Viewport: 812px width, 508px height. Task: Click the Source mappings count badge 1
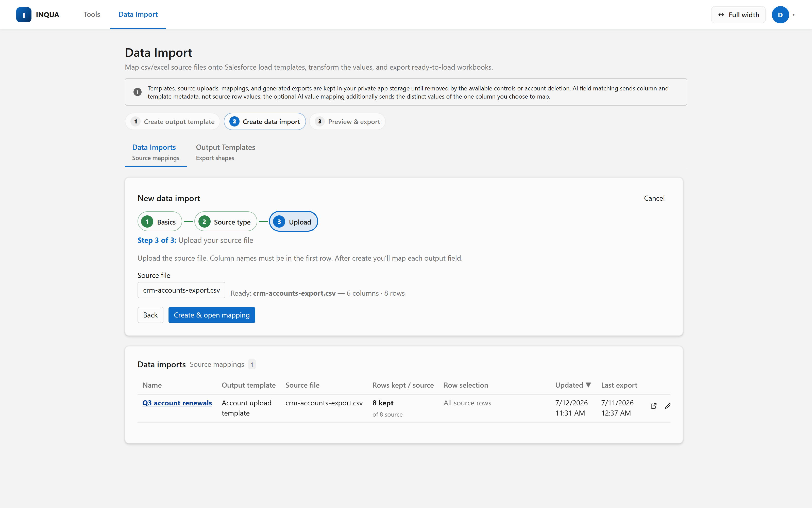[x=252, y=364]
